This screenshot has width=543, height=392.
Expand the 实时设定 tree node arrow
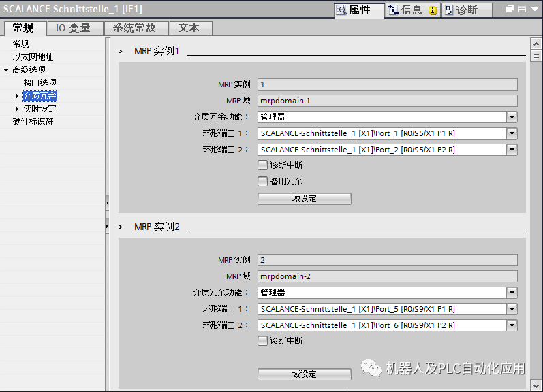[x=16, y=109]
